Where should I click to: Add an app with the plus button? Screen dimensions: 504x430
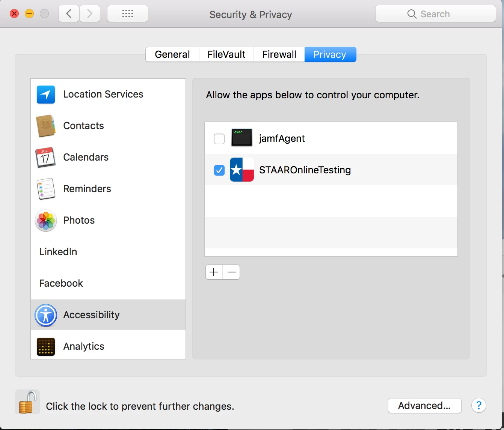coord(214,272)
